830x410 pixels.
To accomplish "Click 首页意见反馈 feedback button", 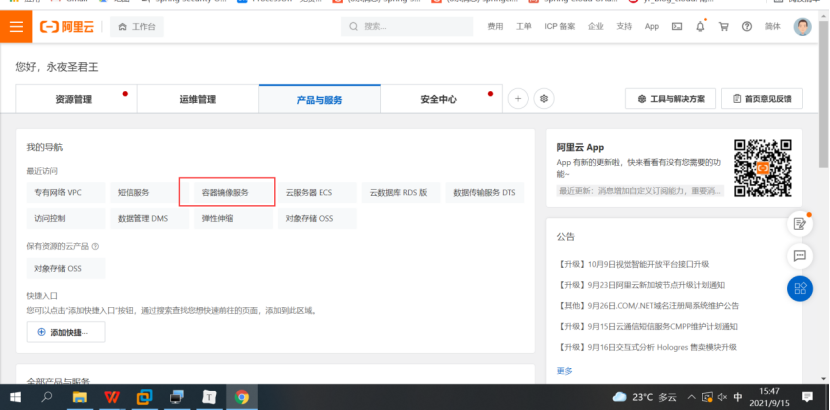I will 762,98.
